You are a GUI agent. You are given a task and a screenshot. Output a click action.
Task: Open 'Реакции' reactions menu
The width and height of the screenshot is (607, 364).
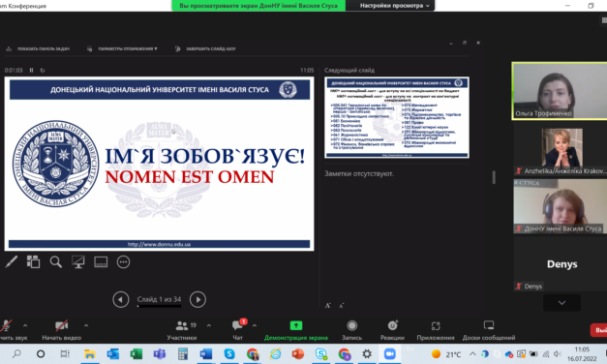[392, 330]
